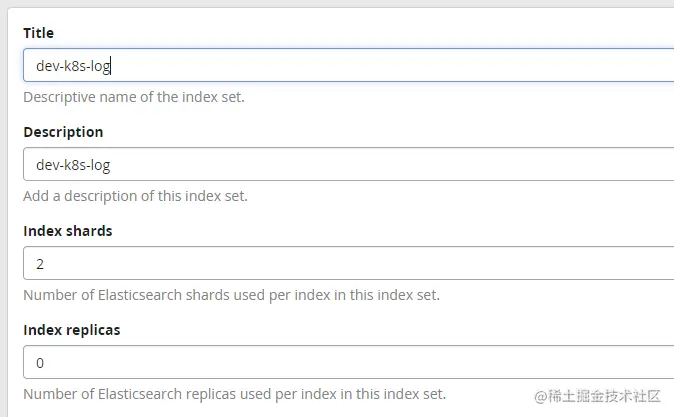Click the dev-k8s-log text inside Description field
The height and width of the screenshot is (417, 674).
72,165
